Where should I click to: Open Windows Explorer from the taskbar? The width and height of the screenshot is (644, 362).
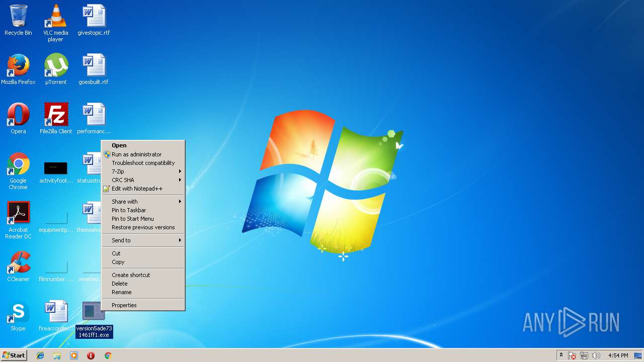(57, 355)
